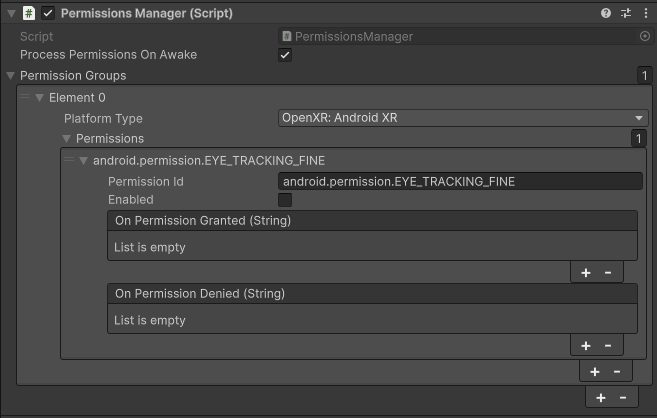Remove entry from On Permission Granted list
657x418 pixels.
608,272
